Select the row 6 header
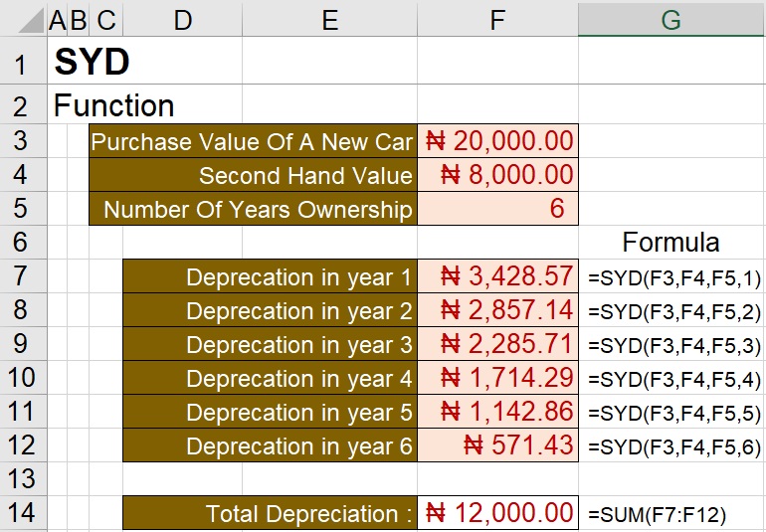This screenshot has width=766, height=532. click(22, 243)
